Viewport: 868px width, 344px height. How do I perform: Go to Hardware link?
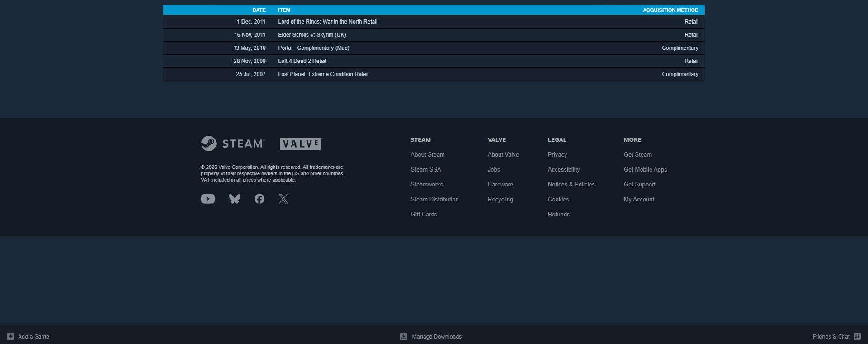pyautogui.click(x=500, y=185)
